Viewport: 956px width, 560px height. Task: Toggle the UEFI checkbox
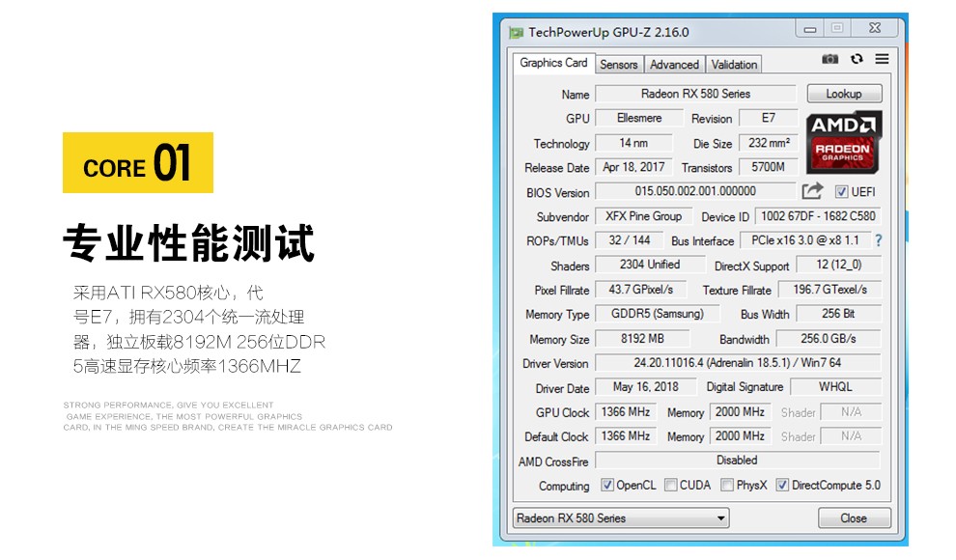(841, 192)
